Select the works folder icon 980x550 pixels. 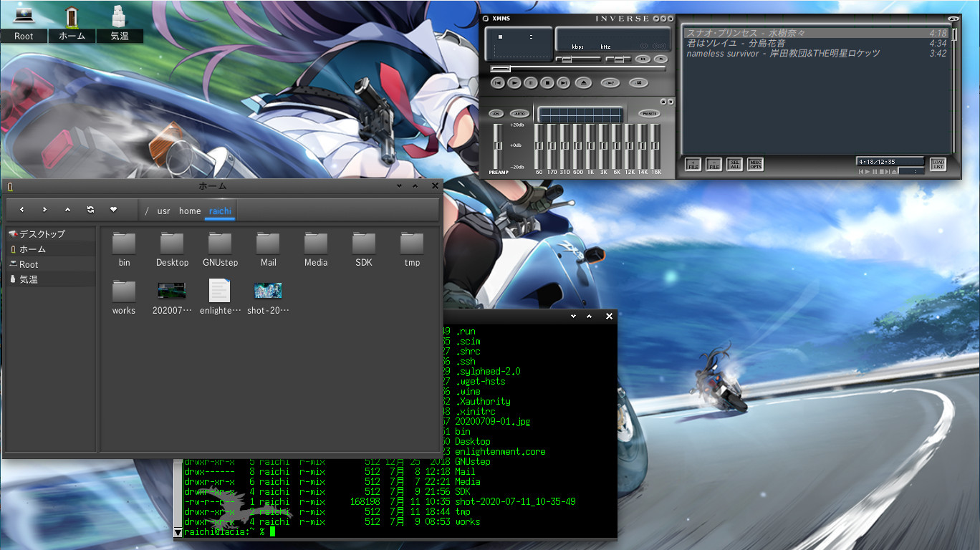click(124, 291)
